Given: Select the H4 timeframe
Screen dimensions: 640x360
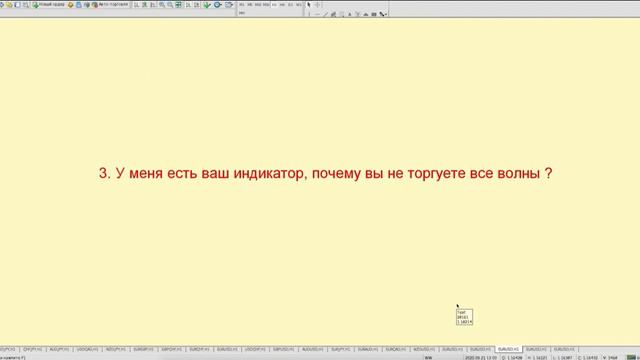Looking at the screenshot, I should (282, 4).
